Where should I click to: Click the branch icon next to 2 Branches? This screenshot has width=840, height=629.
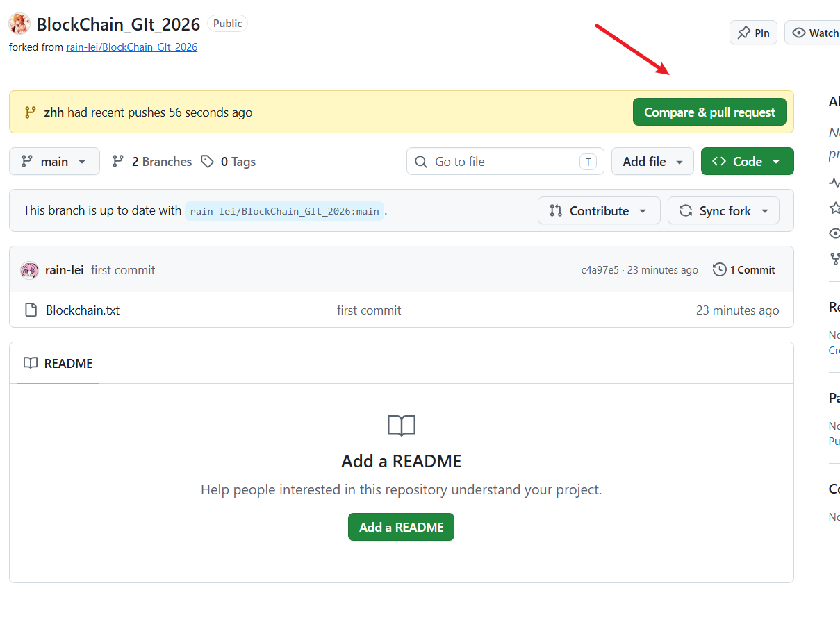118,162
